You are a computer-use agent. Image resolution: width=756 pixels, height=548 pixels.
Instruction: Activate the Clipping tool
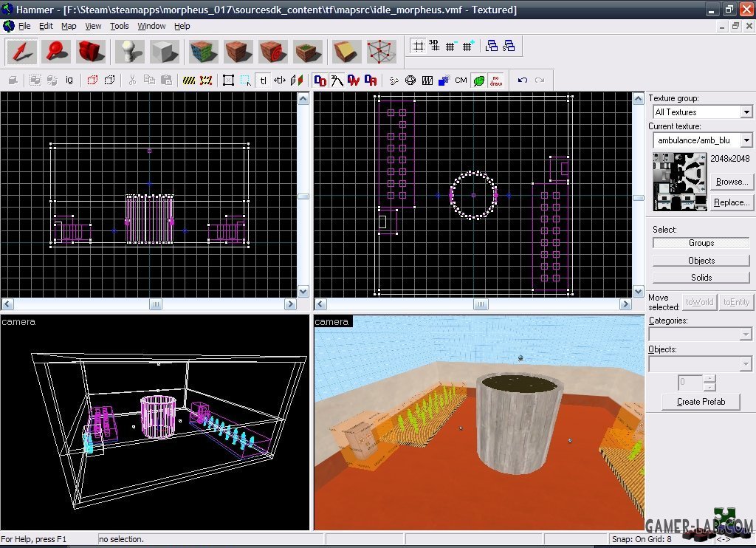pos(346,52)
